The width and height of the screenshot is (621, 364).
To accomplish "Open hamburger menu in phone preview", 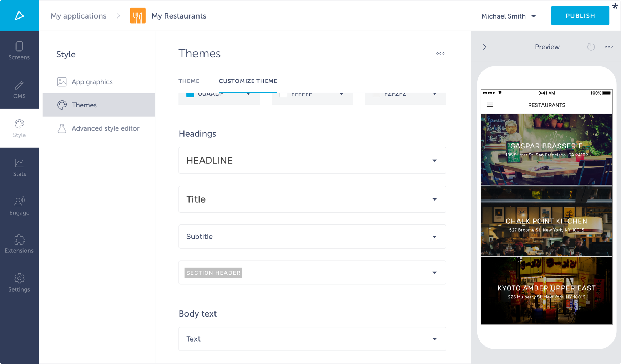I will pyautogui.click(x=490, y=105).
